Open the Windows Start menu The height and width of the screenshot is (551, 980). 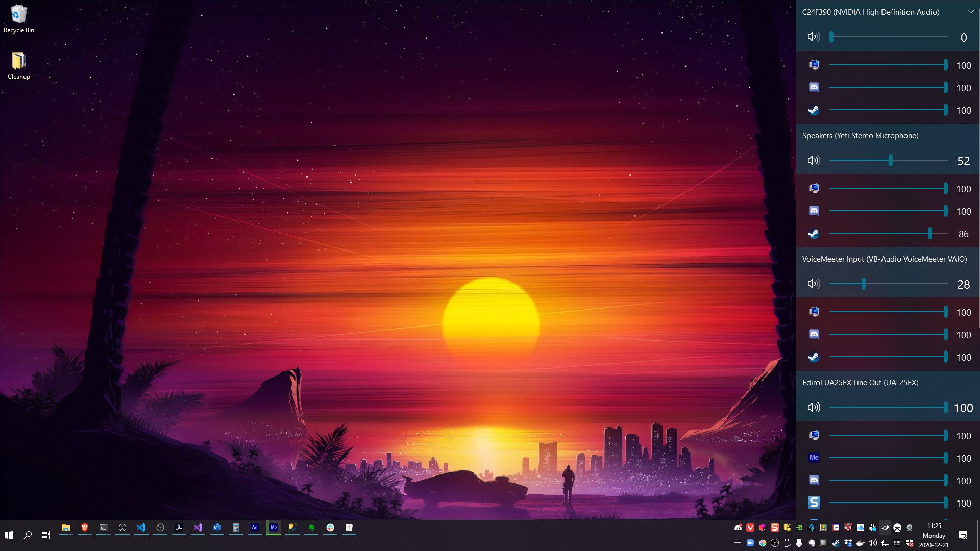pyautogui.click(x=9, y=535)
